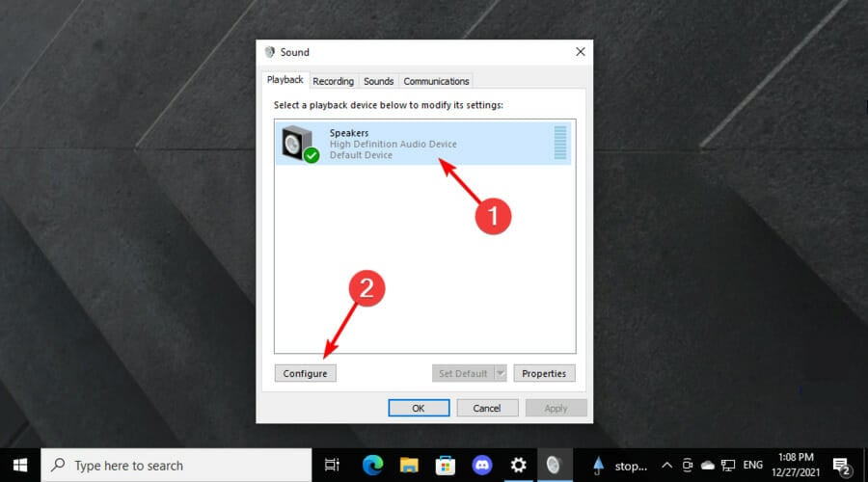Viewport: 868px width, 482px height.
Task: Click the Apply button
Action: click(x=556, y=408)
